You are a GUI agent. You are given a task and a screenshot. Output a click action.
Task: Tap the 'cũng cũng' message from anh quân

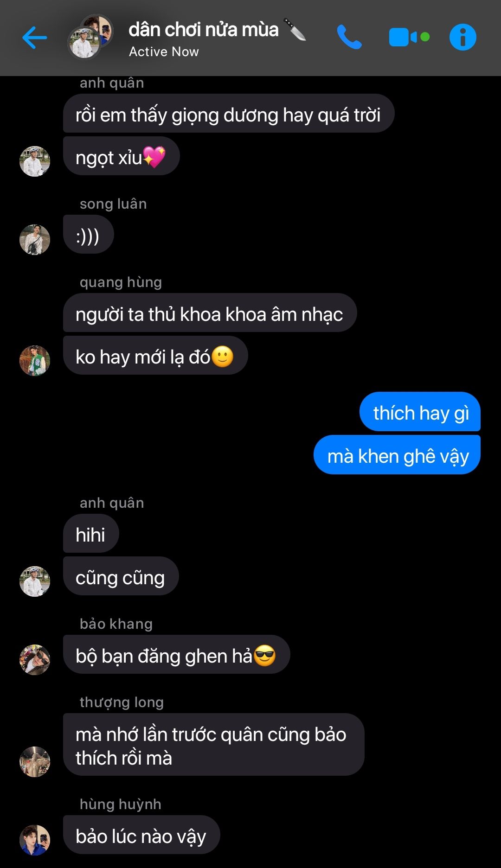click(121, 576)
